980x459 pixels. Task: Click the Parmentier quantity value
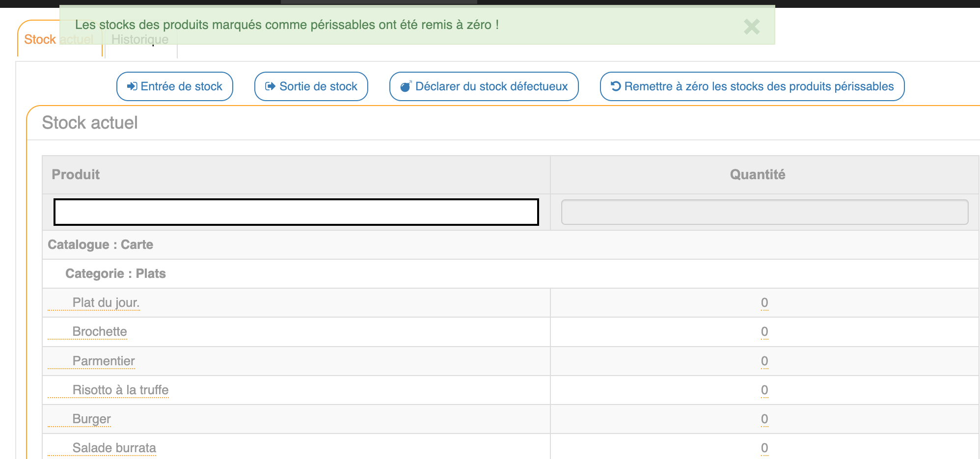[764, 361]
